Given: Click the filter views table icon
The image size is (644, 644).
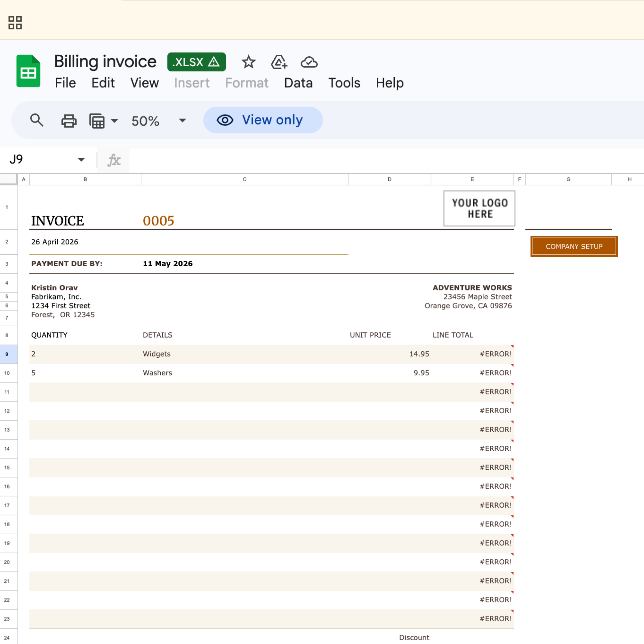Looking at the screenshot, I should click(x=97, y=121).
